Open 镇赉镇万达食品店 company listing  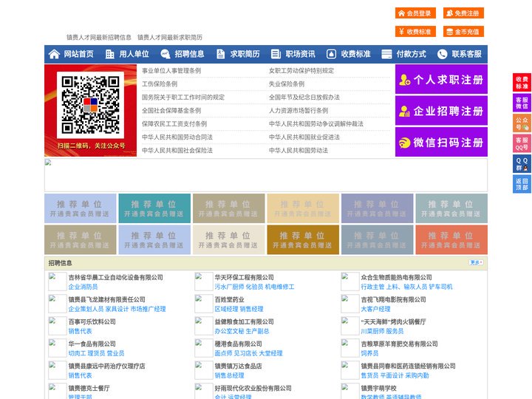coord(238,366)
